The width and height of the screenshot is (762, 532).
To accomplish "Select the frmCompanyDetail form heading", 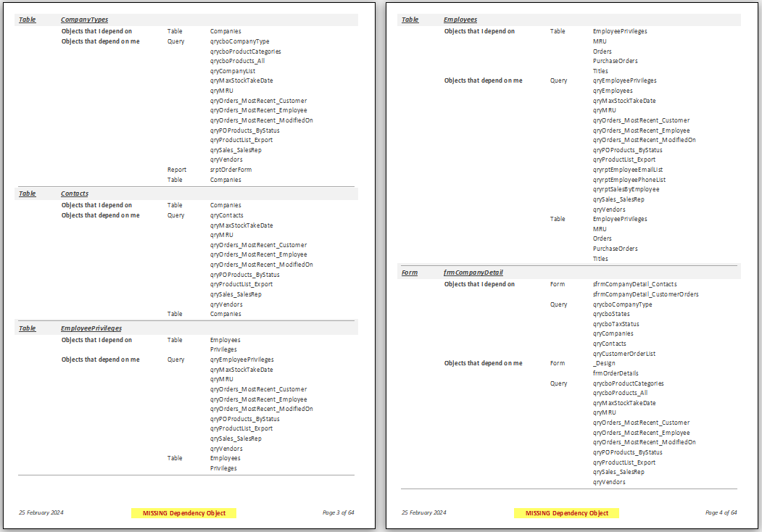I will 473,273.
